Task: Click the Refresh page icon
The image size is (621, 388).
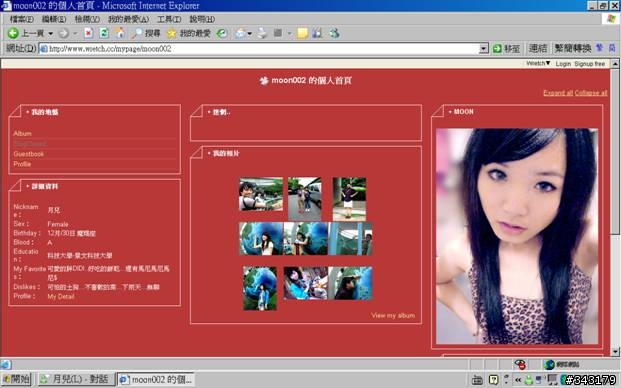Action: click(104, 33)
